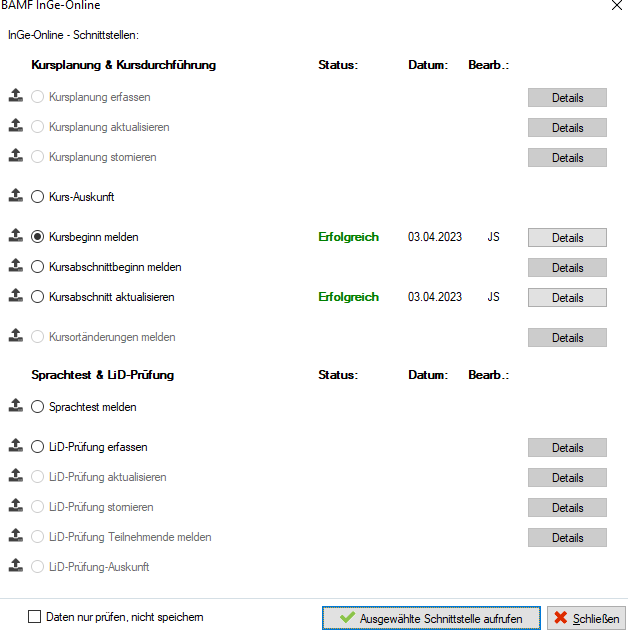Close the BAMF InGe-Online window
The height and width of the screenshot is (630, 628).
click(x=617, y=5)
